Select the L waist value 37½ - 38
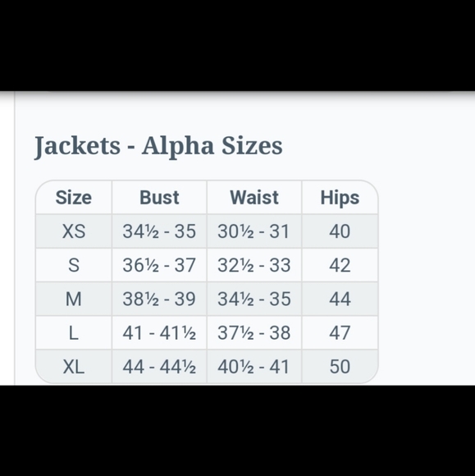Screen dimensions: 475x476 254,333
